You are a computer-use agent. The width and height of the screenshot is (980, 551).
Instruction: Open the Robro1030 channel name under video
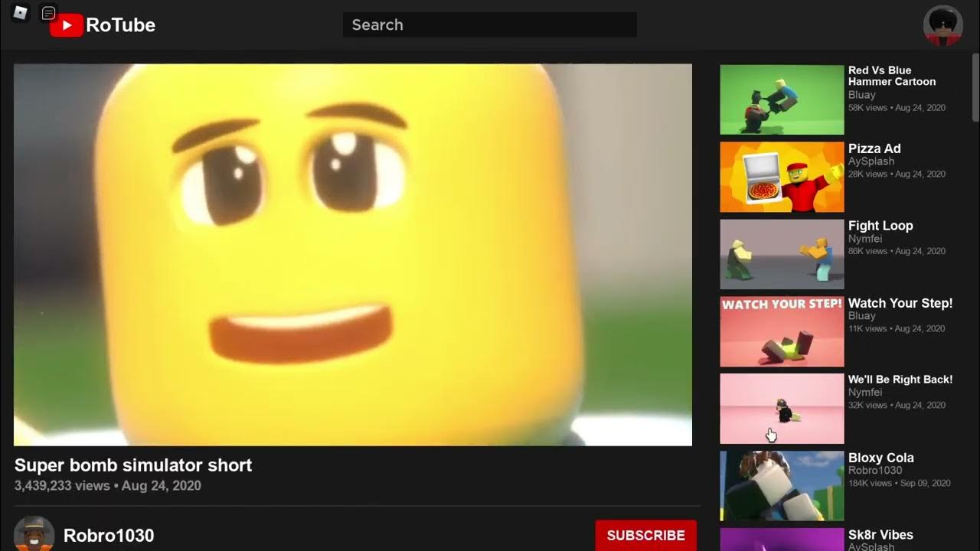click(109, 536)
